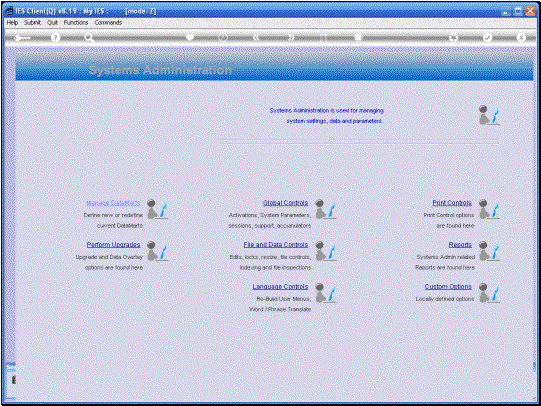This screenshot has height=406, width=541.
Task: Click the key icon in toolbar
Action: [22, 38]
